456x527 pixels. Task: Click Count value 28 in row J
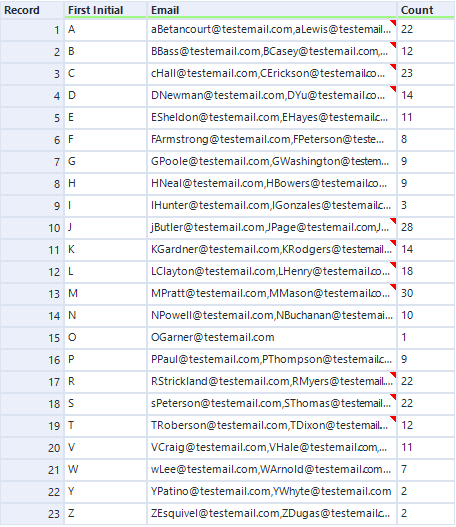coord(426,228)
